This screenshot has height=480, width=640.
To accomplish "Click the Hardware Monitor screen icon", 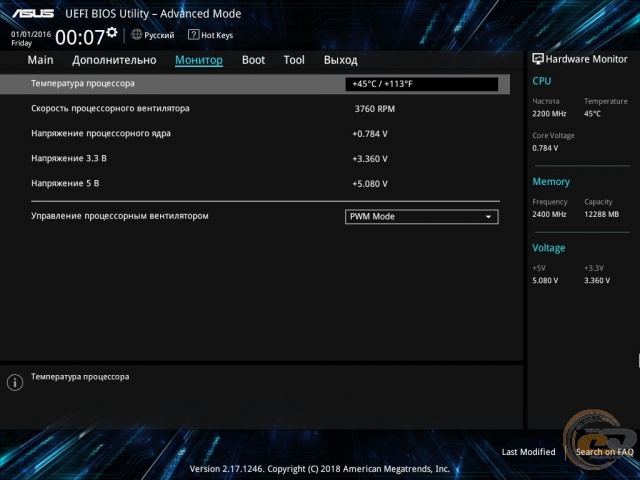I will click(538, 59).
